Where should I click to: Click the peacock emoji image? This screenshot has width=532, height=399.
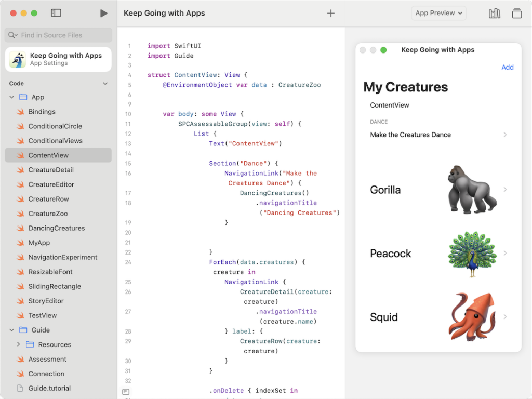pos(472,254)
